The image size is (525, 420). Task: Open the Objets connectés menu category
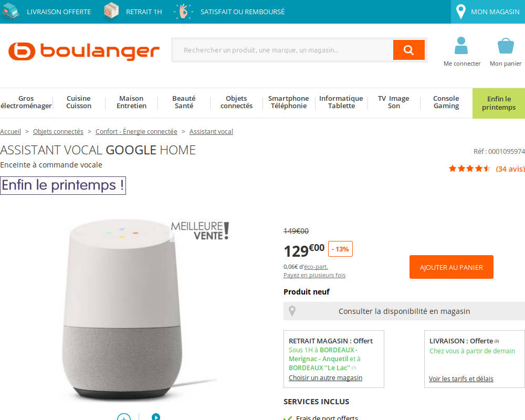(x=236, y=102)
